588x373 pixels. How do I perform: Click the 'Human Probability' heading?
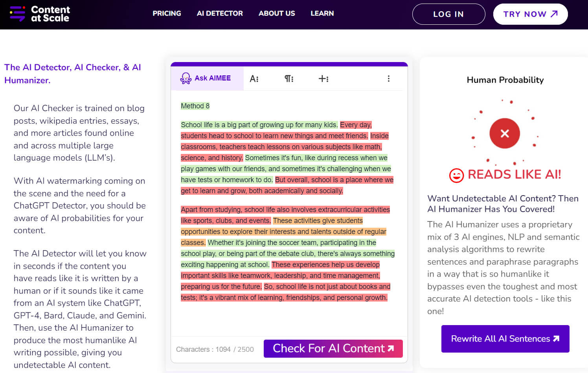coord(505,80)
